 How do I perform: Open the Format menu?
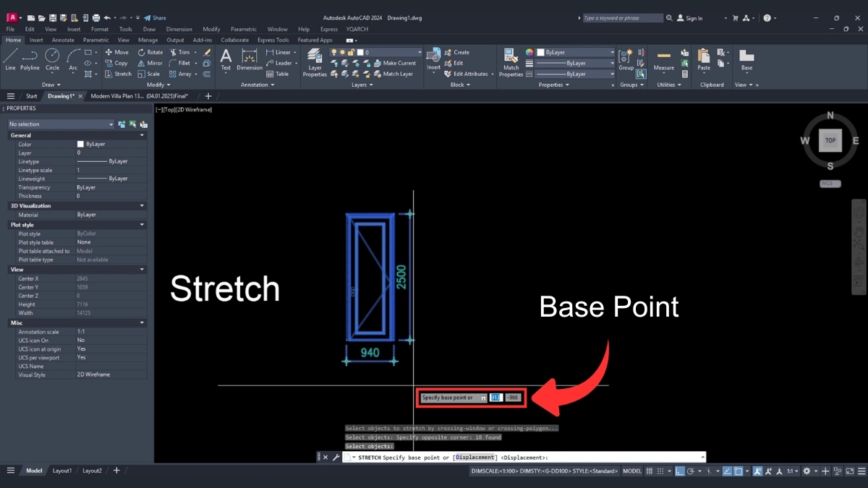(x=99, y=29)
